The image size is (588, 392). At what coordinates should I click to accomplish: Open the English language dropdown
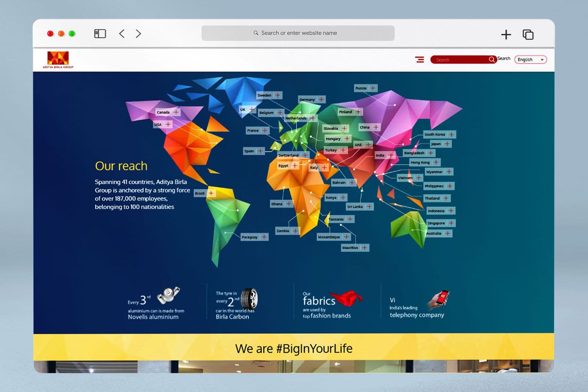point(530,60)
